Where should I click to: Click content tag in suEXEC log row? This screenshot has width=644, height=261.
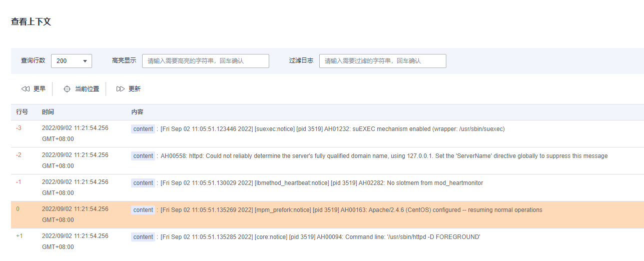(x=143, y=129)
